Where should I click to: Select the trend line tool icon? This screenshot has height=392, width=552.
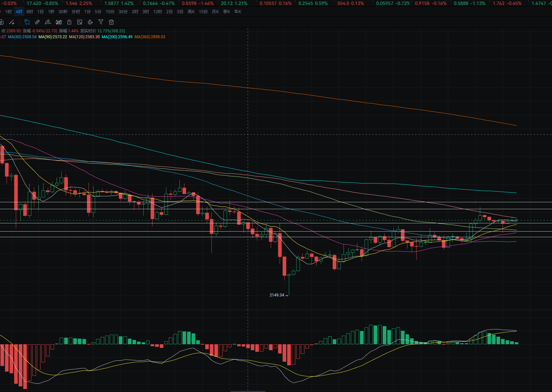[x=12, y=22]
